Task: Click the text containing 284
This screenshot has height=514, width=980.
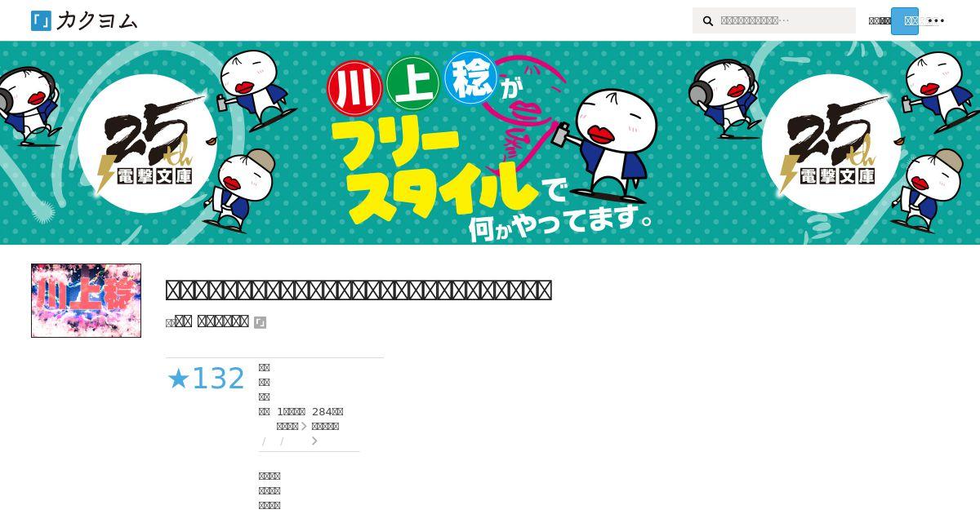Action: pyautogui.click(x=327, y=412)
